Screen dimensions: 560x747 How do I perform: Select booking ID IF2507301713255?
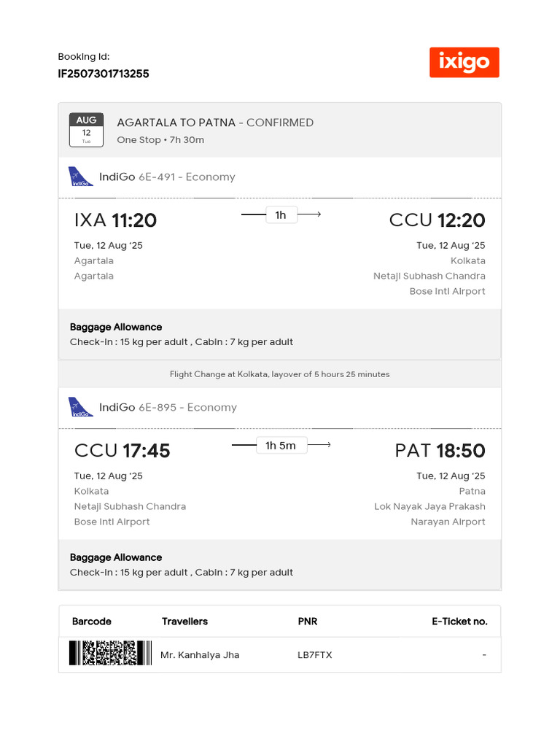pos(104,74)
